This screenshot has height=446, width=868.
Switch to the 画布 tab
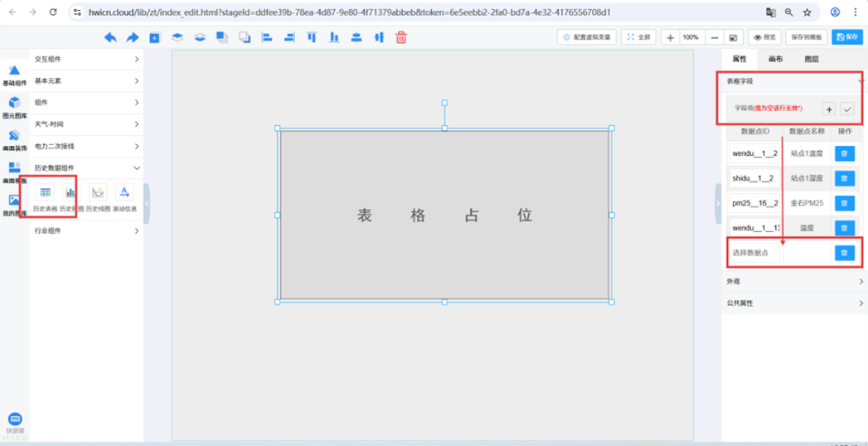pos(775,60)
